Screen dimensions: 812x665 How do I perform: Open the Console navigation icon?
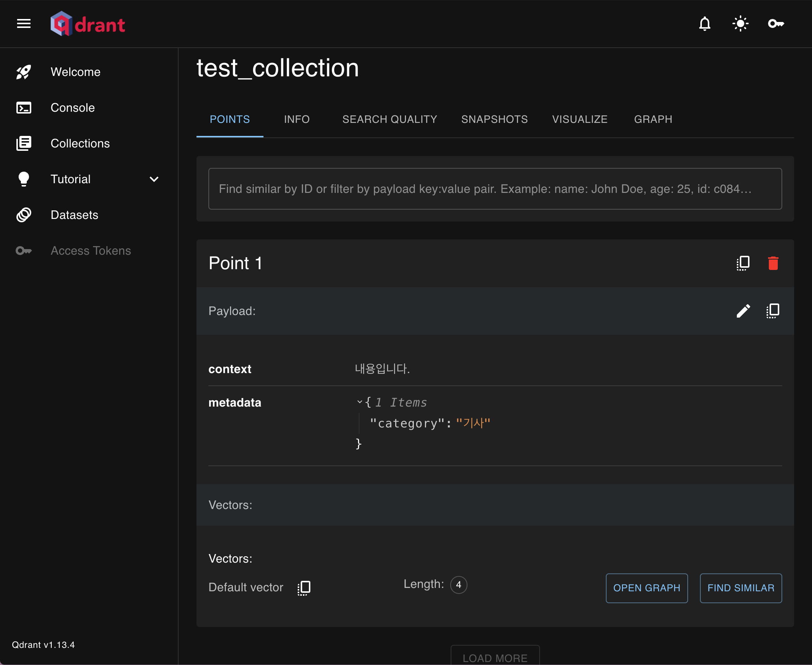24,106
